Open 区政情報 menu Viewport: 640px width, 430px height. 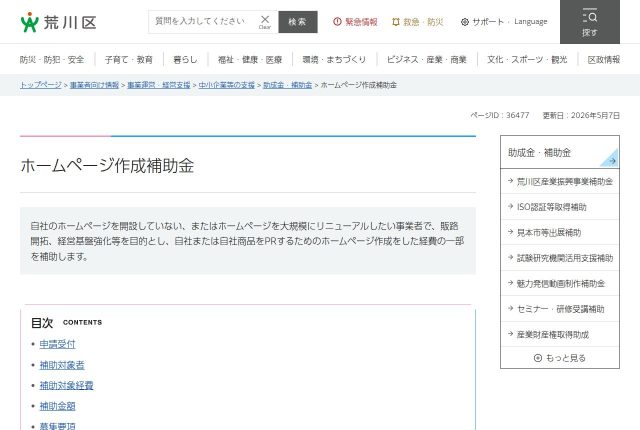click(x=604, y=60)
